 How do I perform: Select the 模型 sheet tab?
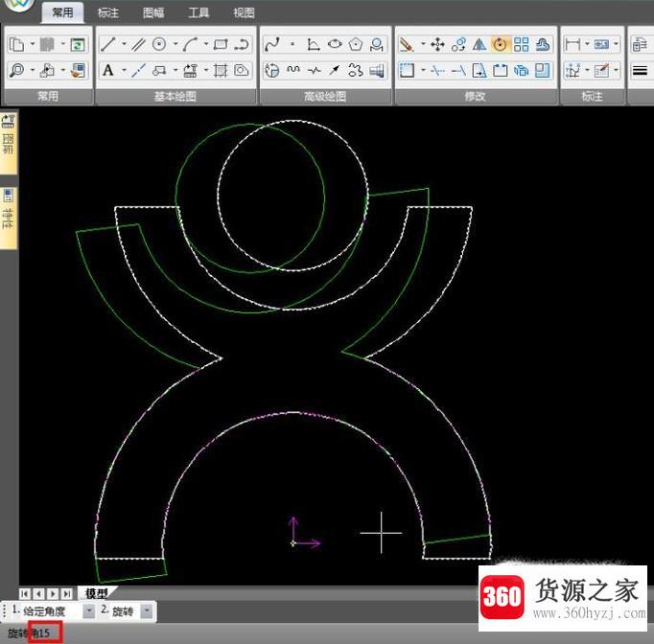pos(97,593)
